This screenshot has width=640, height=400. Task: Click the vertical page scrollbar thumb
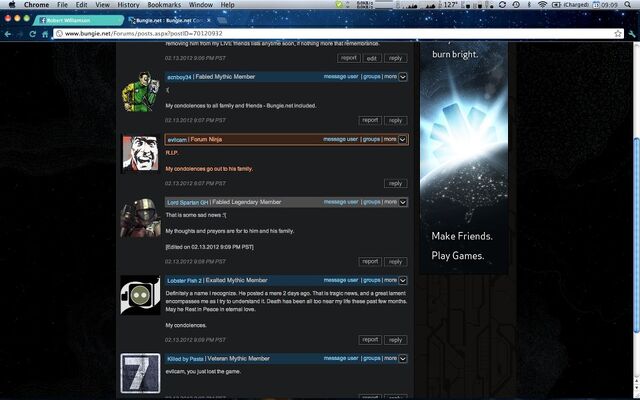click(636, 236)
